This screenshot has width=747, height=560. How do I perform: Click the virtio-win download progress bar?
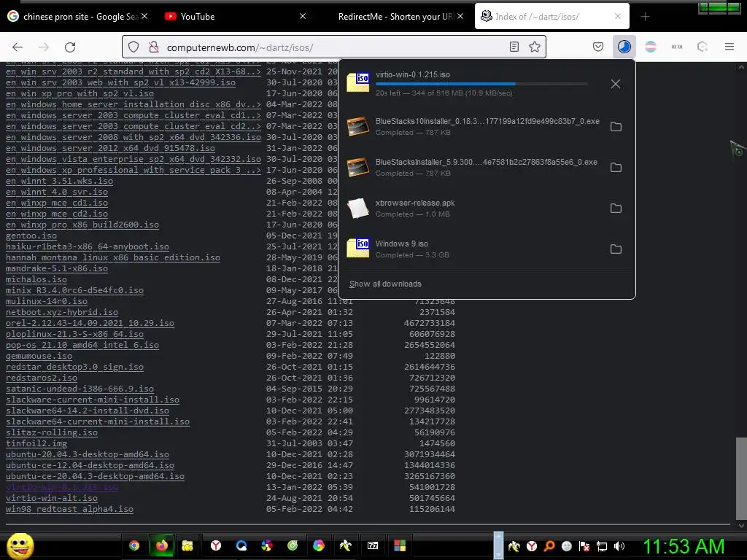481,84
